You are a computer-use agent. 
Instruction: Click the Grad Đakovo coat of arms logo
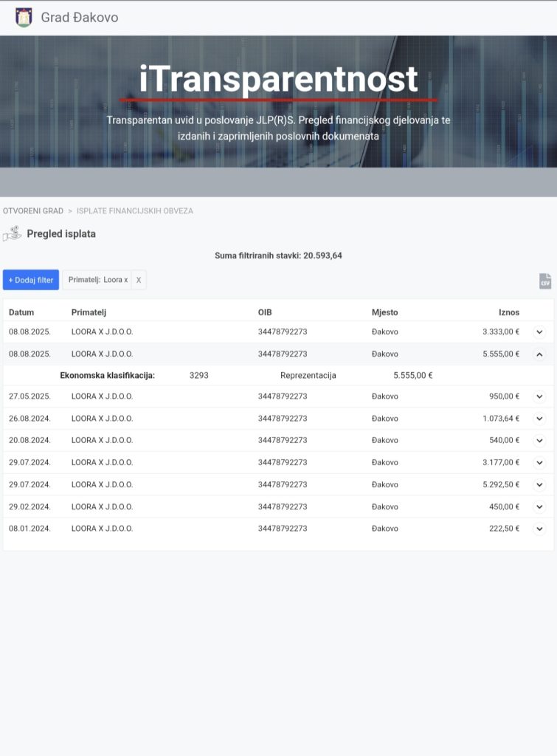pyautogui.click(x=24, y=18)
